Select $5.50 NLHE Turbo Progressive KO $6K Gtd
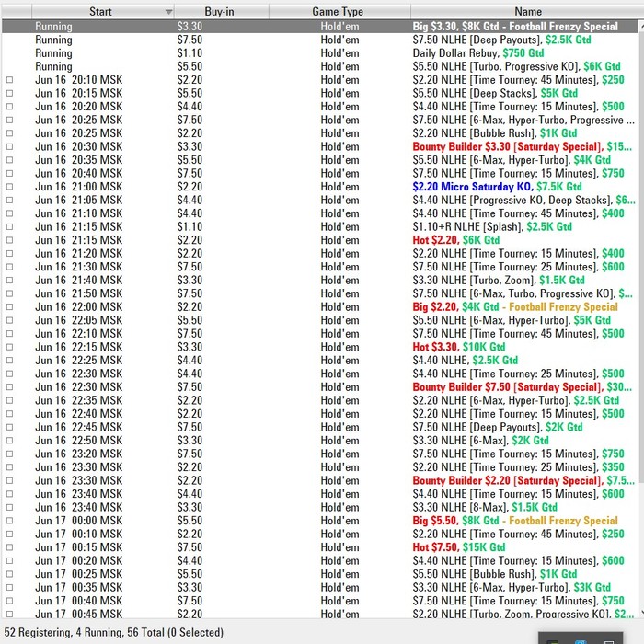Image resolution: width=644 pixels, height=644 pixels. pos(320,66)
